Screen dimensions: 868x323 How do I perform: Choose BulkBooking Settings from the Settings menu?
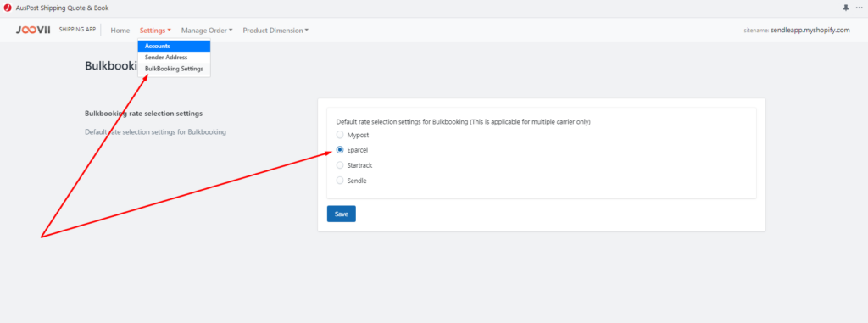tap(174, 69)
